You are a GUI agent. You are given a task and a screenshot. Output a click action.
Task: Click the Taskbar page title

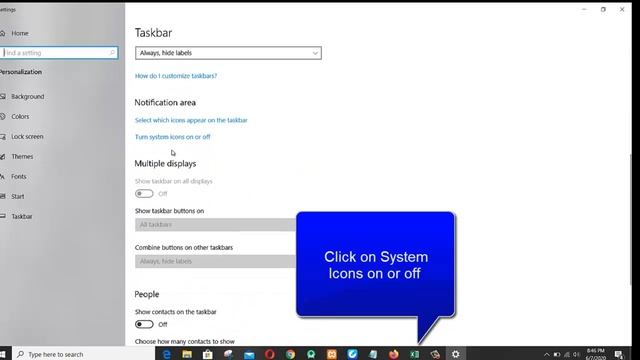[153, 33]
